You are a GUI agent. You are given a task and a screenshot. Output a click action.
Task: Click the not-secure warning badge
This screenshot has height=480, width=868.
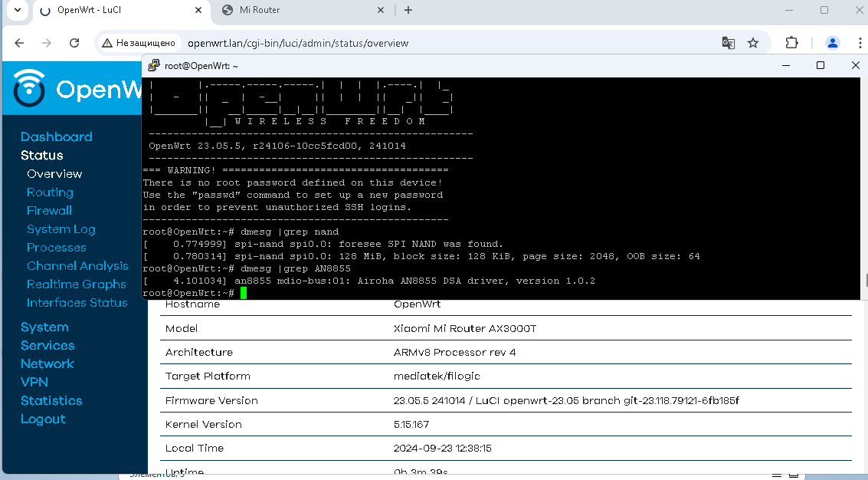click(139, 43)
